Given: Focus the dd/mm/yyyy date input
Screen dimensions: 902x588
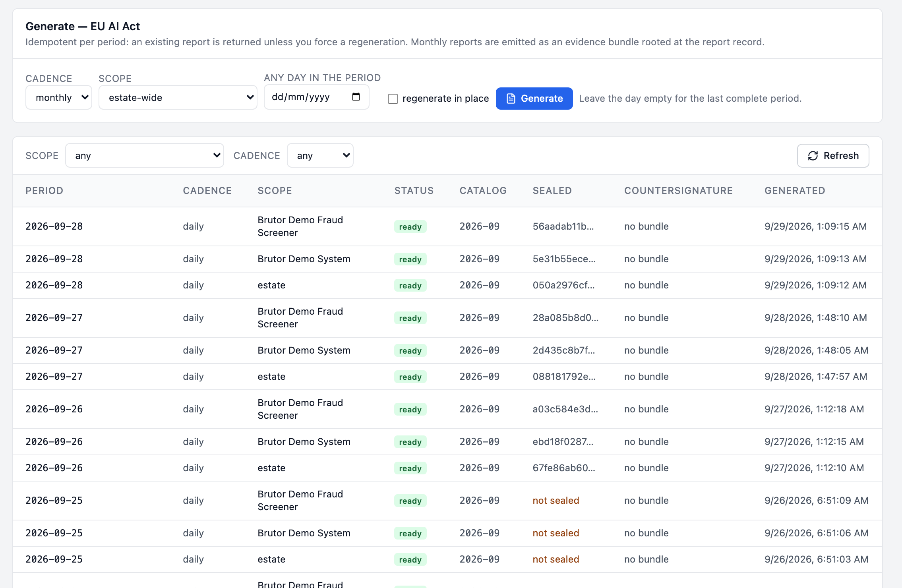Looking at the screenshot, I should click(317, 97).
